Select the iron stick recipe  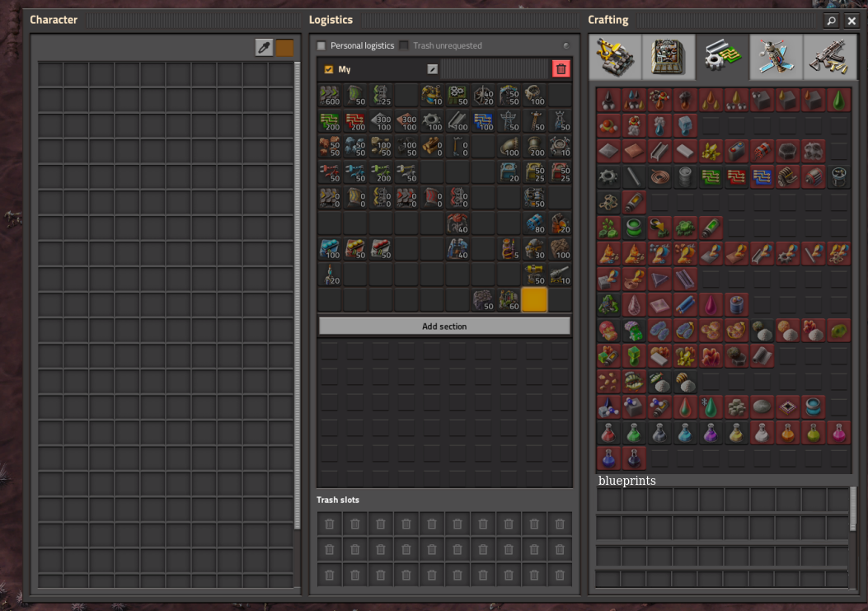(x=634, y=176)
